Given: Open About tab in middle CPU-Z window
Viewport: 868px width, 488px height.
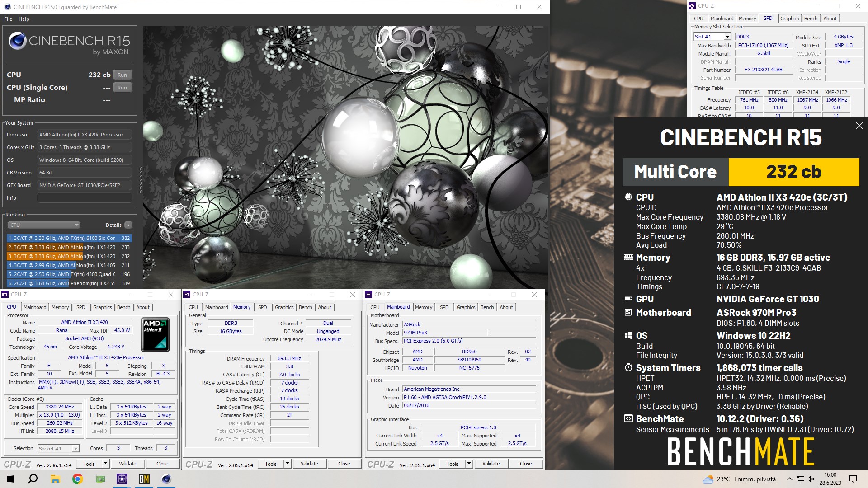Looking at the screenshot, I should click(x=325, y=307).
